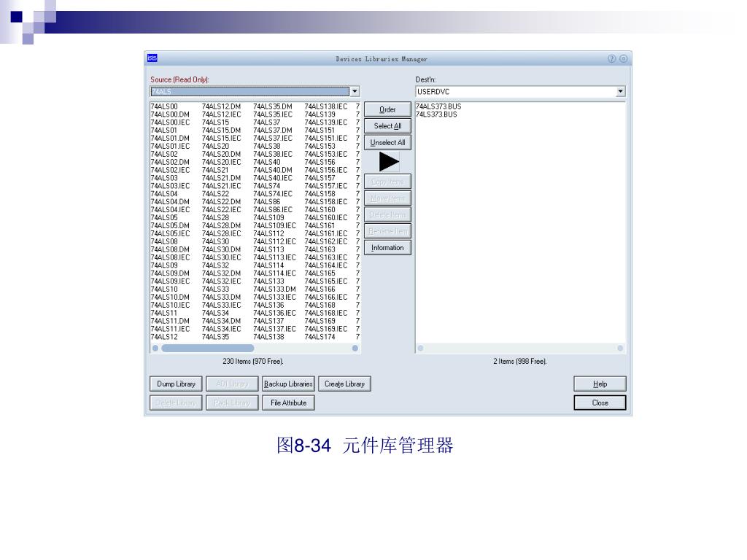Click the Help button

(x=600, y=384)
